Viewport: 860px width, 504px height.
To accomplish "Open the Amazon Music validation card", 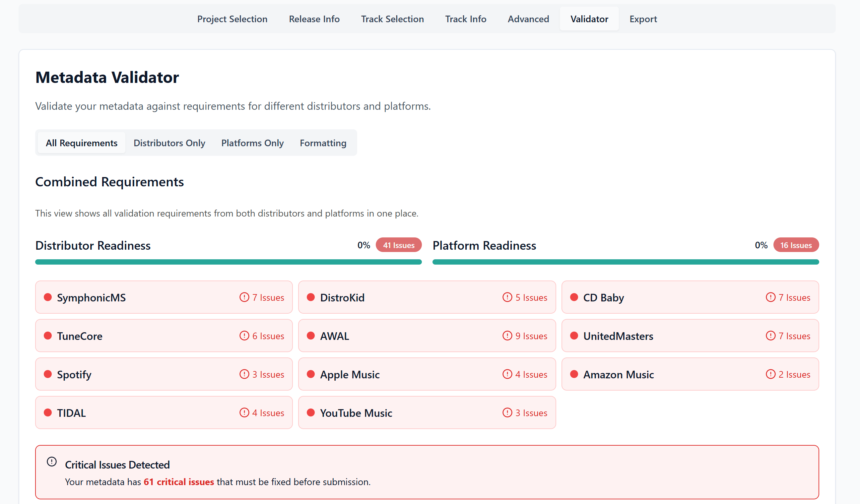I will click(x=691, y=374).
